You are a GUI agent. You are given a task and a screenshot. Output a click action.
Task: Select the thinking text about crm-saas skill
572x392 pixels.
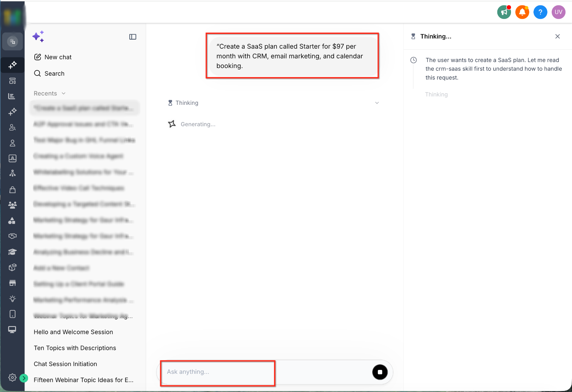(x=494, y=69)
